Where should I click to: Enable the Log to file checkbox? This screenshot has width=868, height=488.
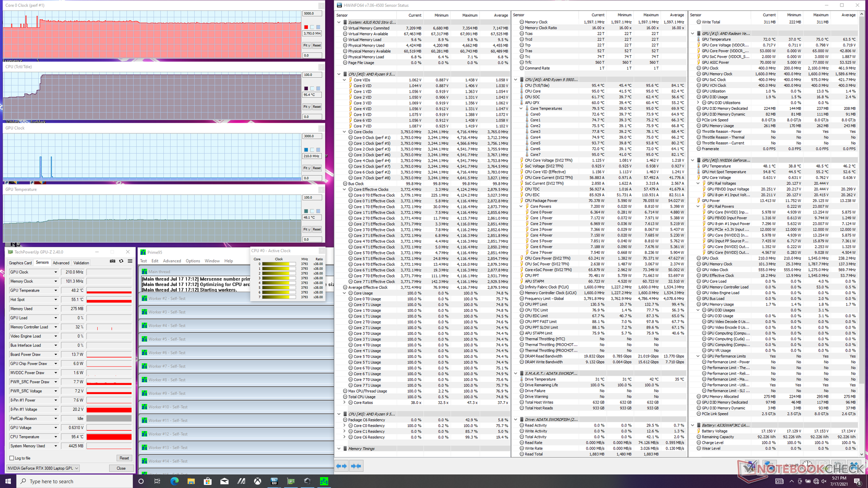[12, 458]
